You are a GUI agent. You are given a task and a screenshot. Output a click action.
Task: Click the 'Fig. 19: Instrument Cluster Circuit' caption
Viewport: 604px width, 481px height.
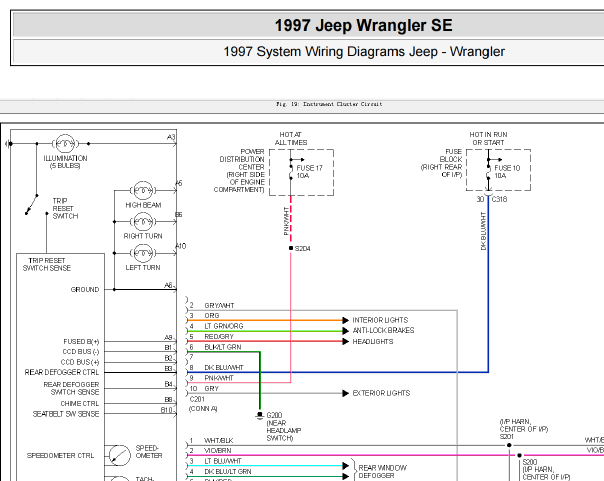[329, 104]
